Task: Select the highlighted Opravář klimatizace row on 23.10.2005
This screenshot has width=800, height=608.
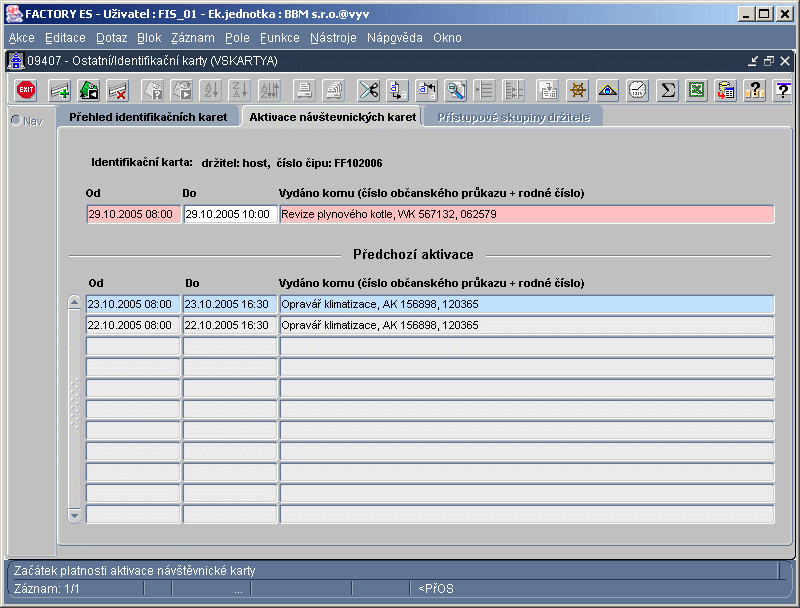Action: coord(527,304)
